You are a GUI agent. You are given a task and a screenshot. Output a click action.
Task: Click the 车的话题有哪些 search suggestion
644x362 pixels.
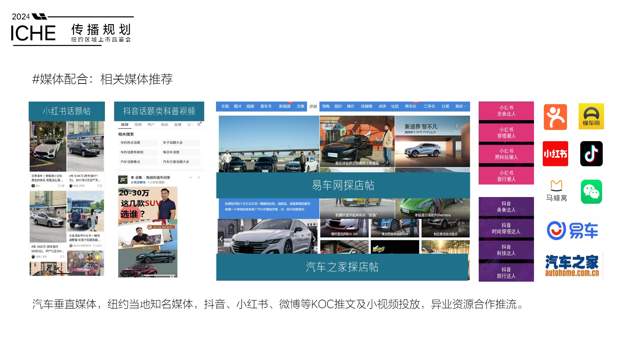(138, 152)
